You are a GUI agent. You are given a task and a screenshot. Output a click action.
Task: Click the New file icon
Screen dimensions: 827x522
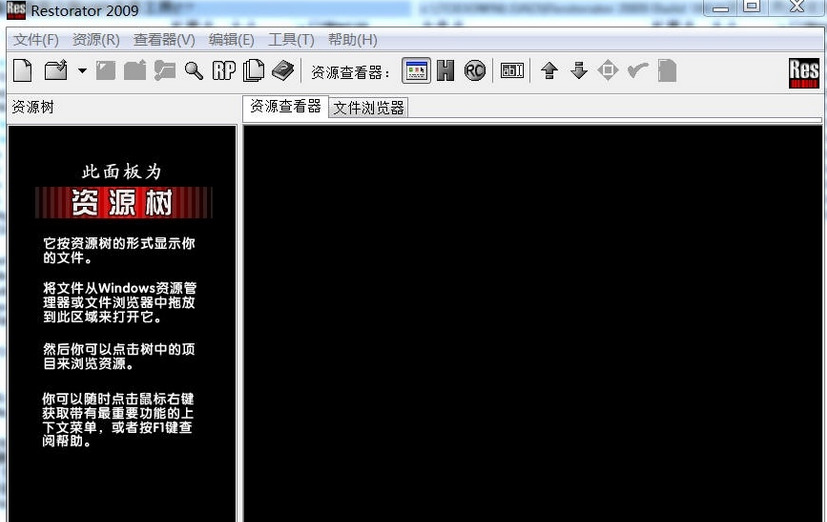22,71
